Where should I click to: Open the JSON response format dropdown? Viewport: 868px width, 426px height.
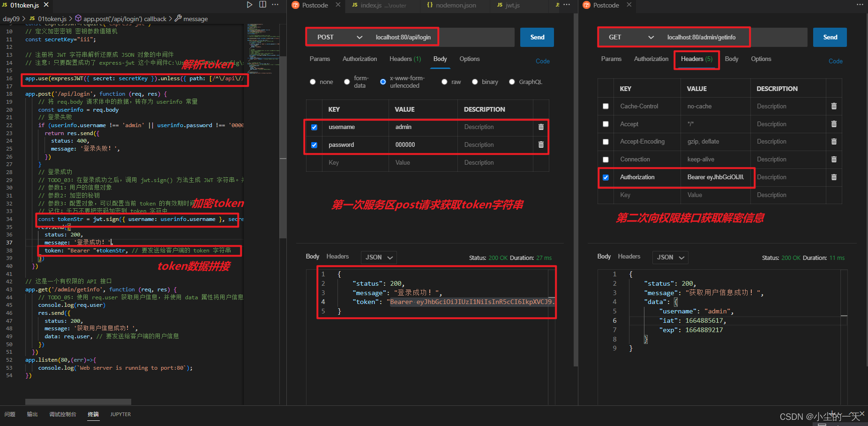tap(379, 257)
